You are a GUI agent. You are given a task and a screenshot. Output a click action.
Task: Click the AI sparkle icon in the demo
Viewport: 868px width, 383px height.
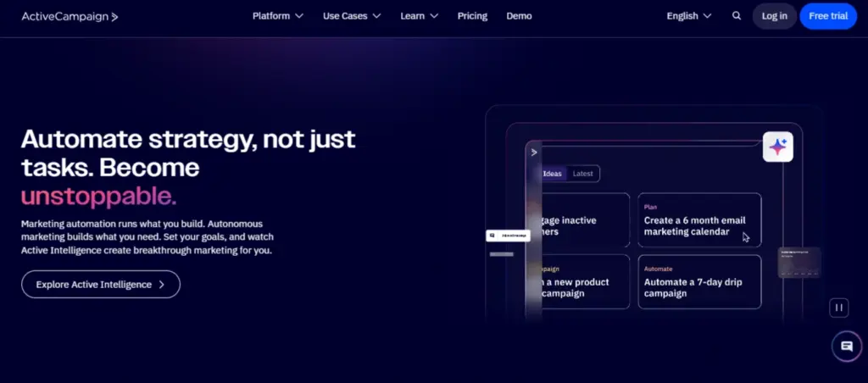778,147
